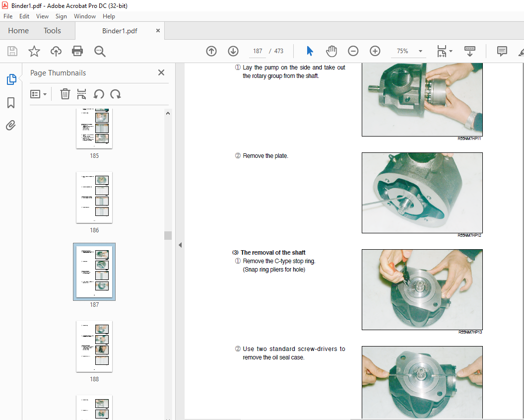Click the print pages icon in thumbnails panel

81,94
